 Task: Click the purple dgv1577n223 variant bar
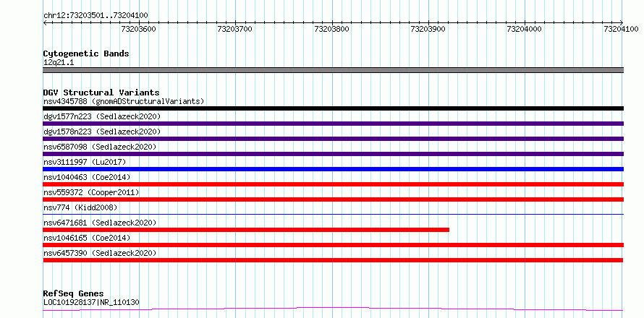coord(333,124)
